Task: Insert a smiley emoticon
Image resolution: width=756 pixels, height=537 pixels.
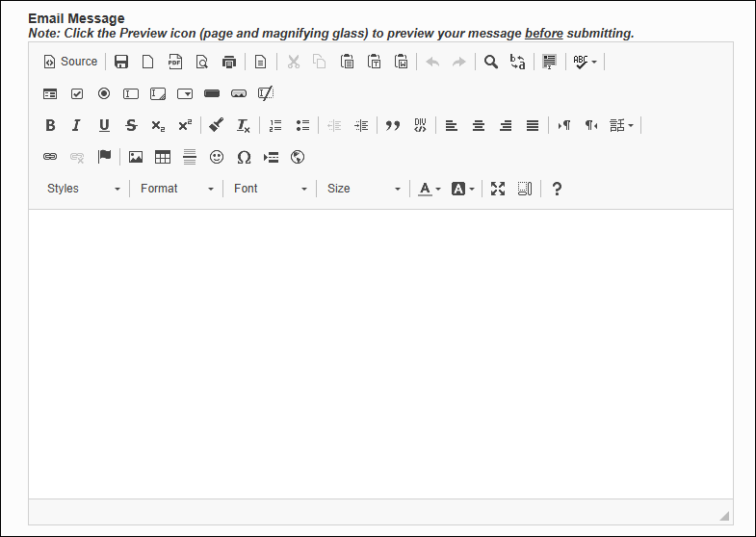Action: click(x=217, y=157)
